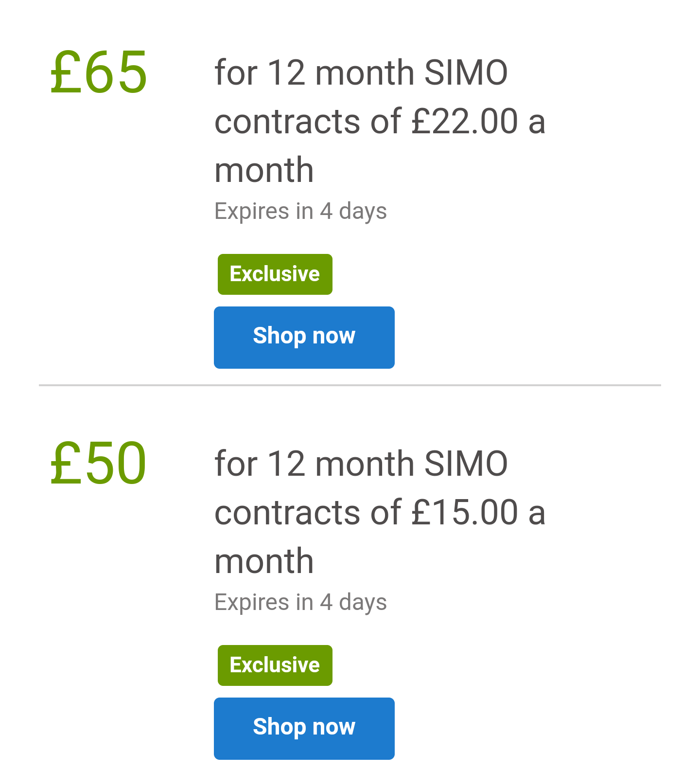
Task: Click the green £50 amount
Action: coord(99,463)
